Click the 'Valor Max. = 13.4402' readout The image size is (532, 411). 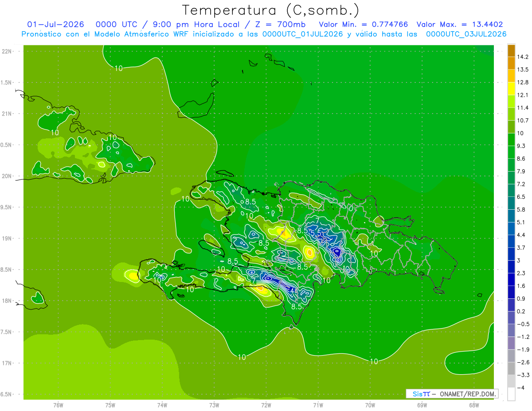[460, 24]
